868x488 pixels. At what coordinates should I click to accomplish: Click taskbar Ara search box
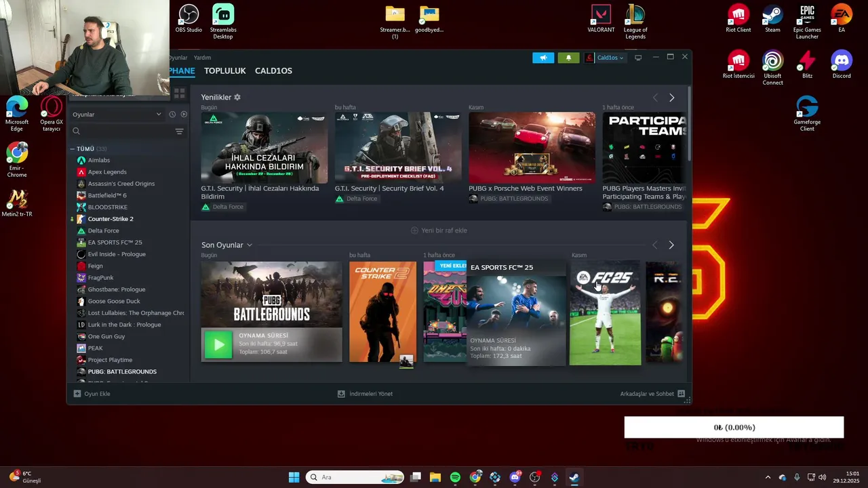pyautogui.click(x=355, y=477)
